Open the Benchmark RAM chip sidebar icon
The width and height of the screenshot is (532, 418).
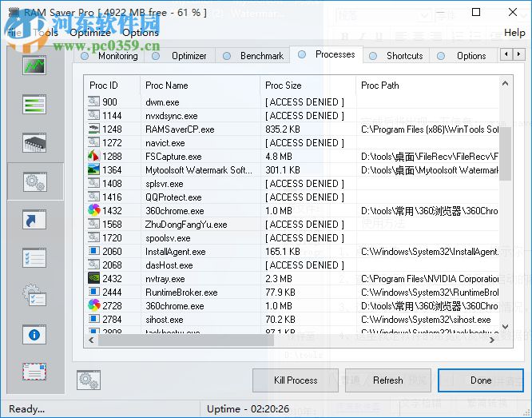pyautogui.click(x=34, y=142)
